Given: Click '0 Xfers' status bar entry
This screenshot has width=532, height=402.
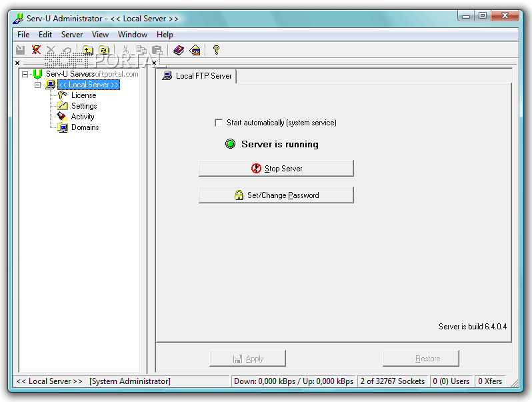Looking at the screenshot, I should point(490,381).
